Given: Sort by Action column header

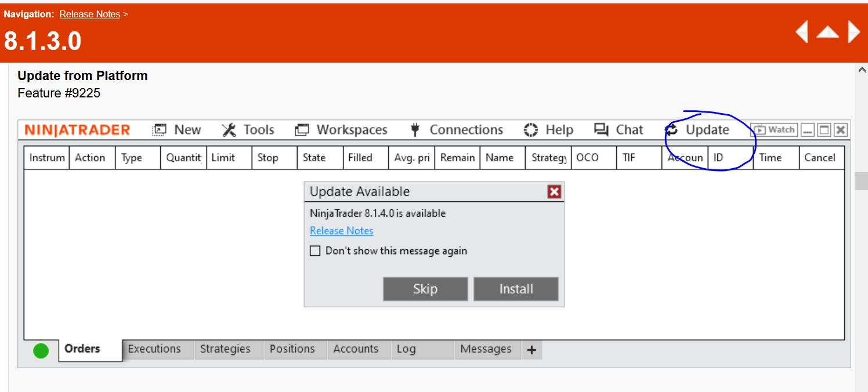Looking at the screenshot, I should click(92, 158).
